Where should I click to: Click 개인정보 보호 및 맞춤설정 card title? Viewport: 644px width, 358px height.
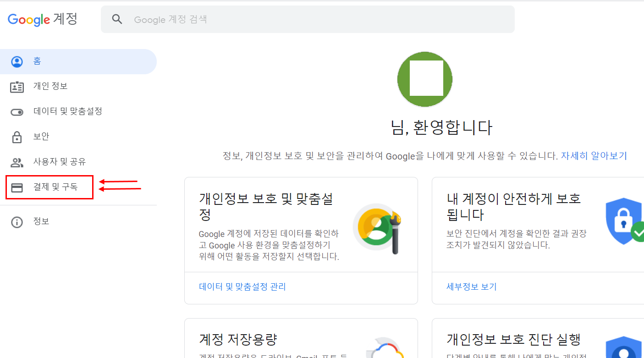click(266, 206)
